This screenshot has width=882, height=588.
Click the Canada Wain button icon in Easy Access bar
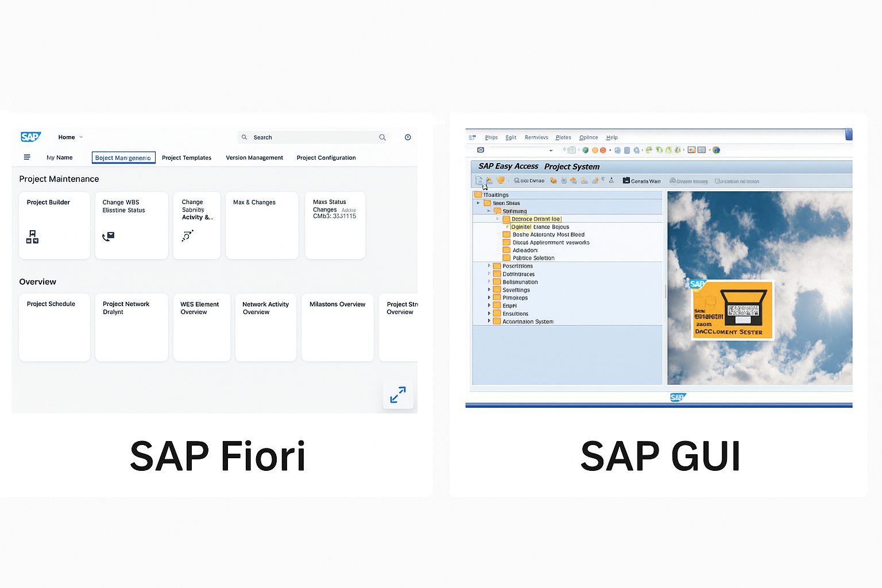(626, 180)
